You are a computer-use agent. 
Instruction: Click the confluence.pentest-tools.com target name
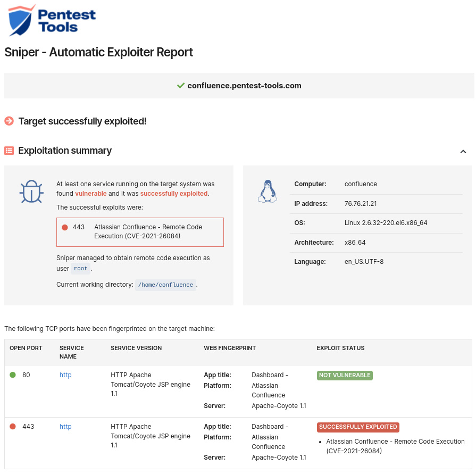click(244, 86)
